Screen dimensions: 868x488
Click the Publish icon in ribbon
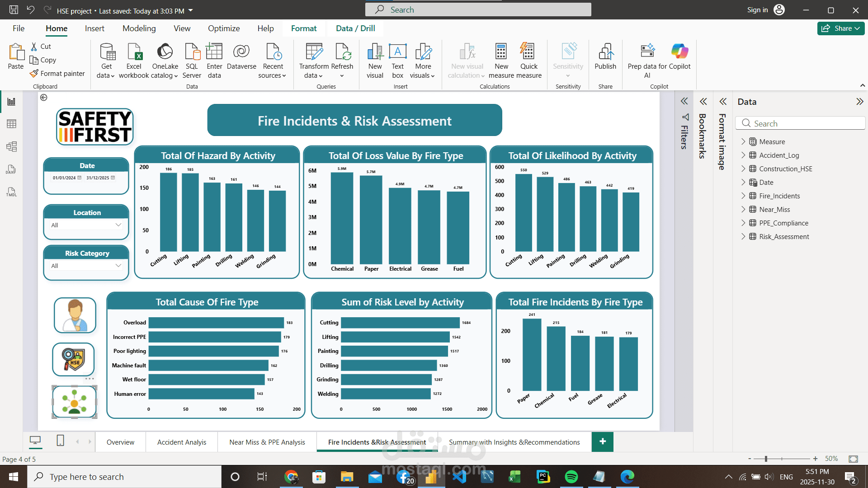tap(605, 53)
